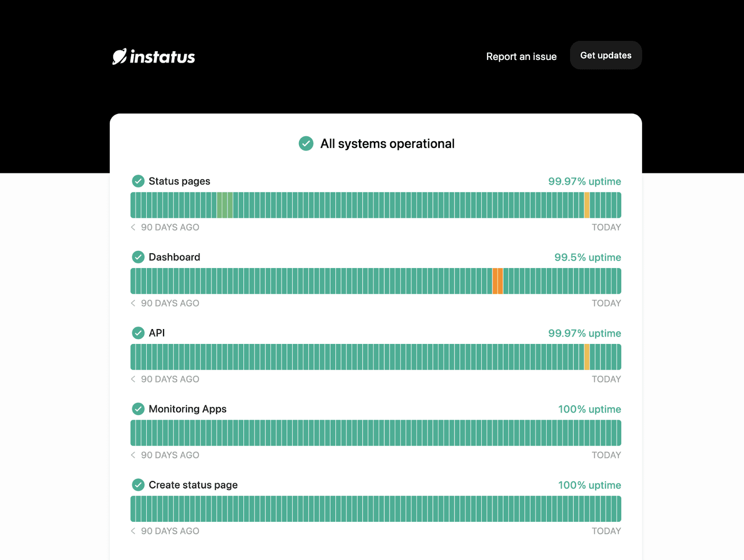
Task: Click the check icon beside Dashboard
Action: (x=138, y=257)
